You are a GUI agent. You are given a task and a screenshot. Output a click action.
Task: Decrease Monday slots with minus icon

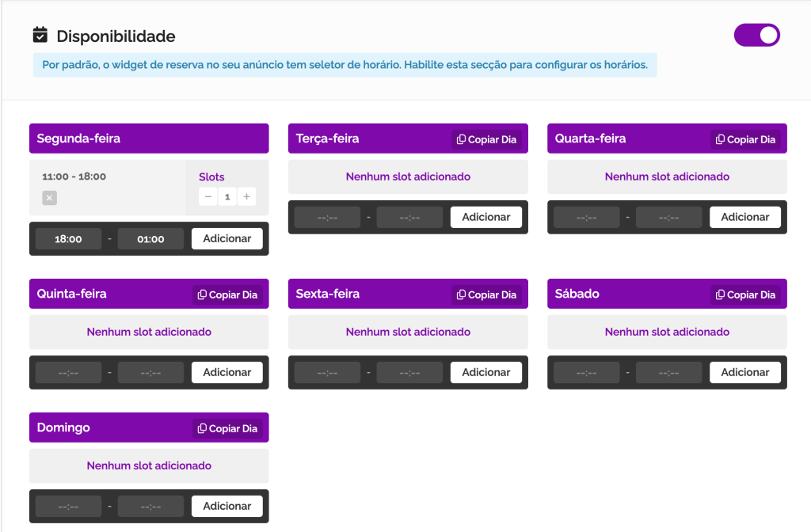(x=208, y=197)
